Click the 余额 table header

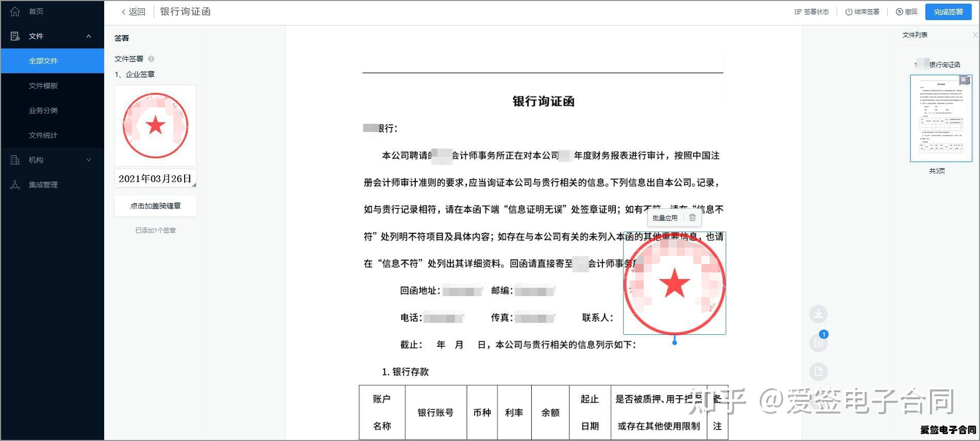click(550, 413)
